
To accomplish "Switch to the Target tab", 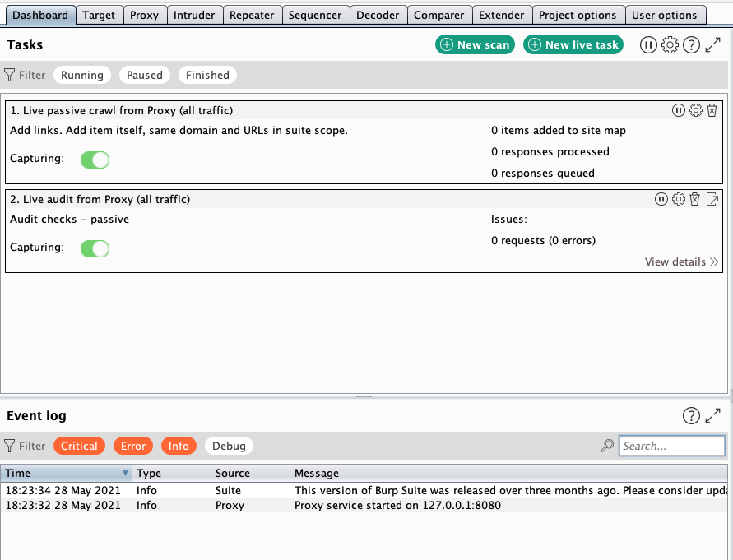I will [99, 15].
